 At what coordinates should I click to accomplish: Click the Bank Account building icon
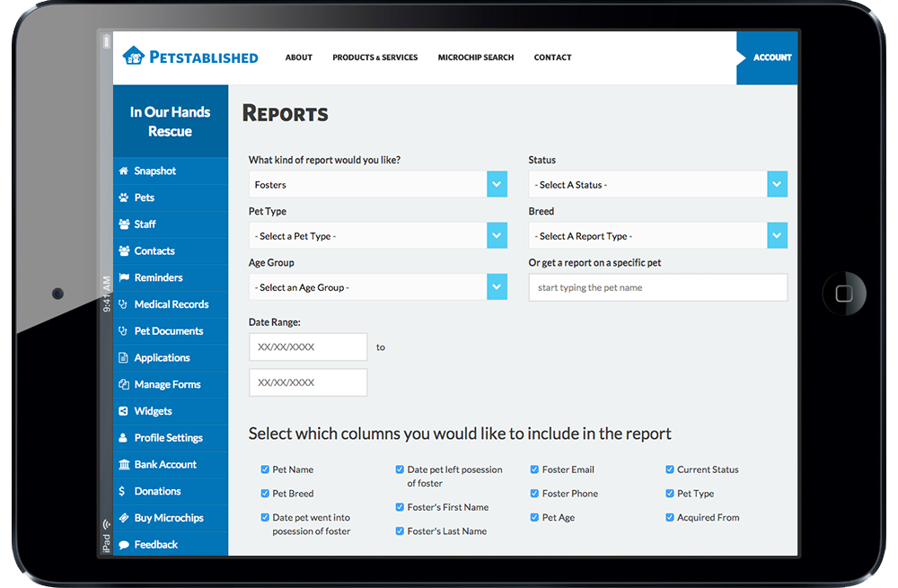click(123, 464)
